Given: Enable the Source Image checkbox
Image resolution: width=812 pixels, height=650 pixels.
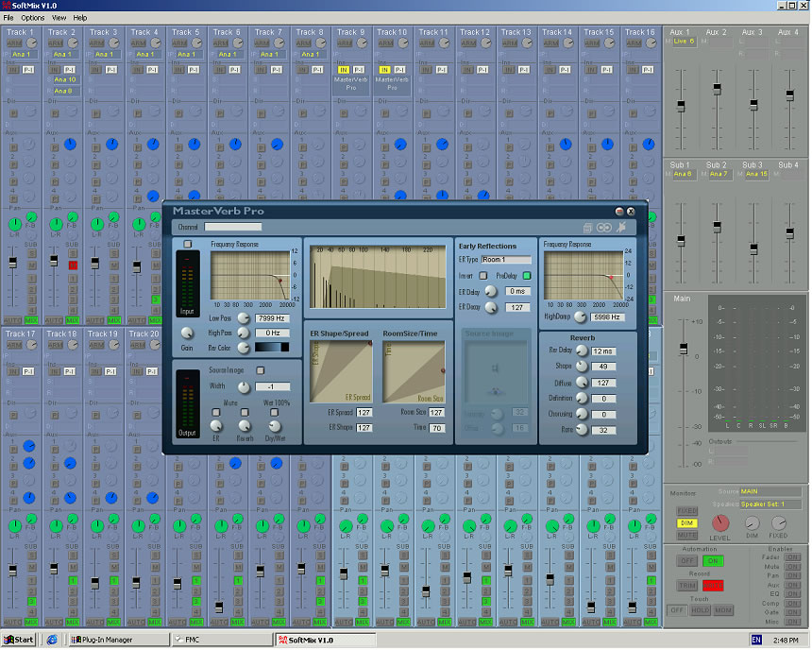Looking at the screenshot, I should [x=261, y=370].
